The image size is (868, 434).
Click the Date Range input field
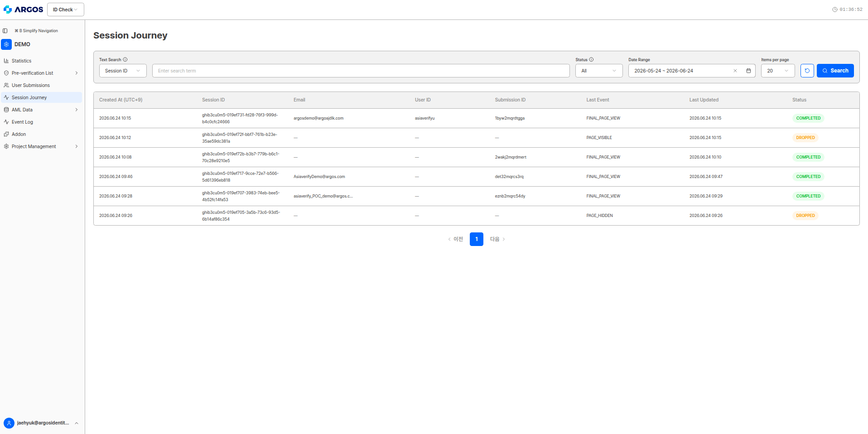(691, 71)
